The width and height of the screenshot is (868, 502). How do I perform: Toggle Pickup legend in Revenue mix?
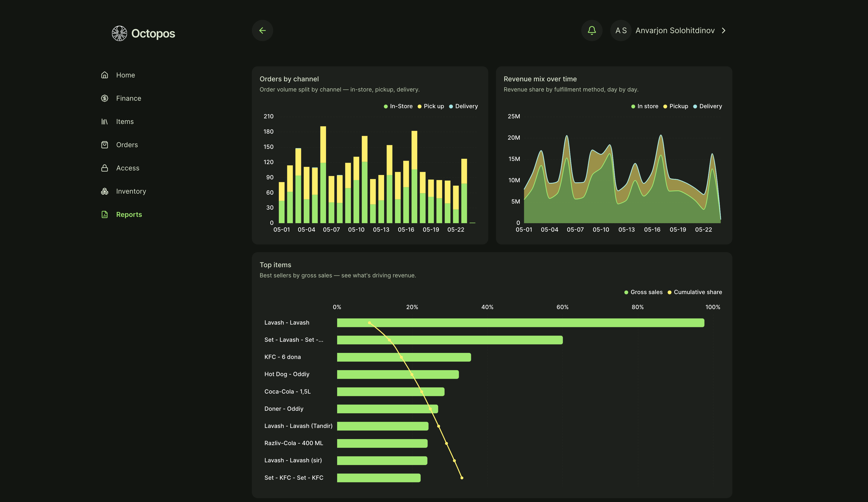(675, 106)
